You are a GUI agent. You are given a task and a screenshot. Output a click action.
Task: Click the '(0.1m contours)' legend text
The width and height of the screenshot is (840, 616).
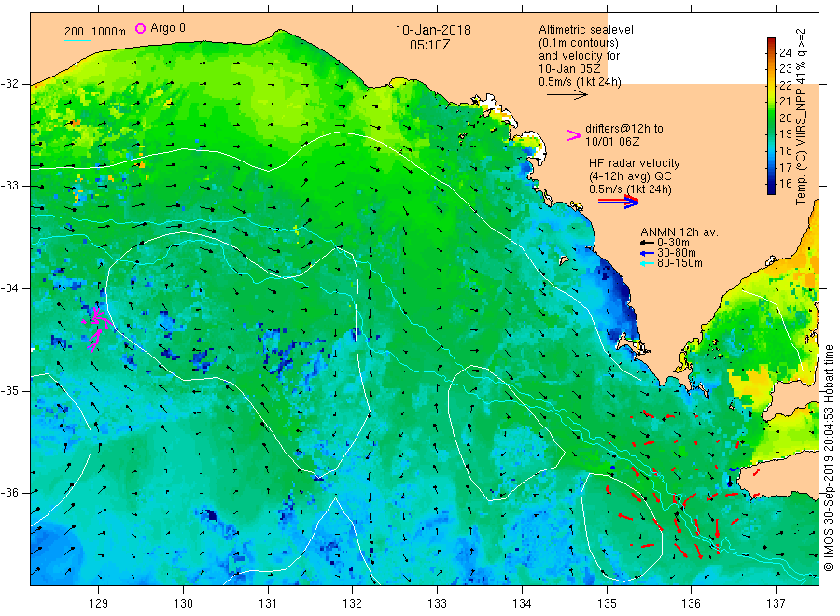579,43
